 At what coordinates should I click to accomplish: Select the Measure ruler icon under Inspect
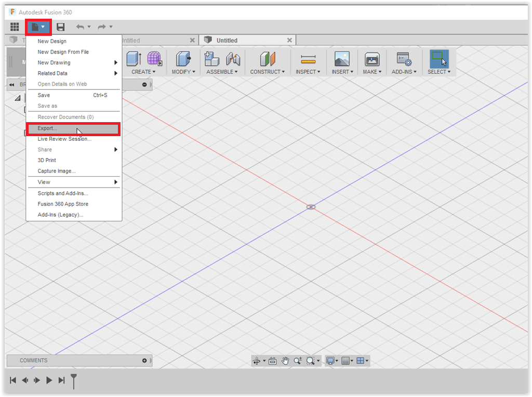[x=308, y=59]
